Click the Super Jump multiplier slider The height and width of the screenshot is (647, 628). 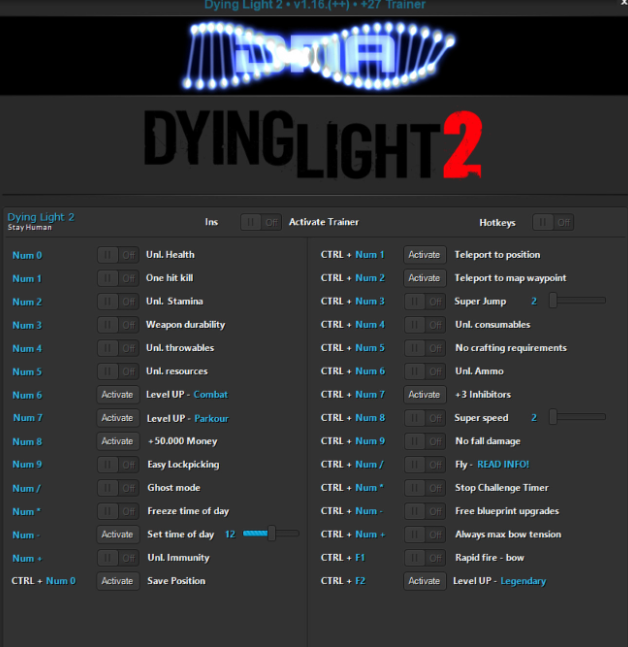(578, 300)
